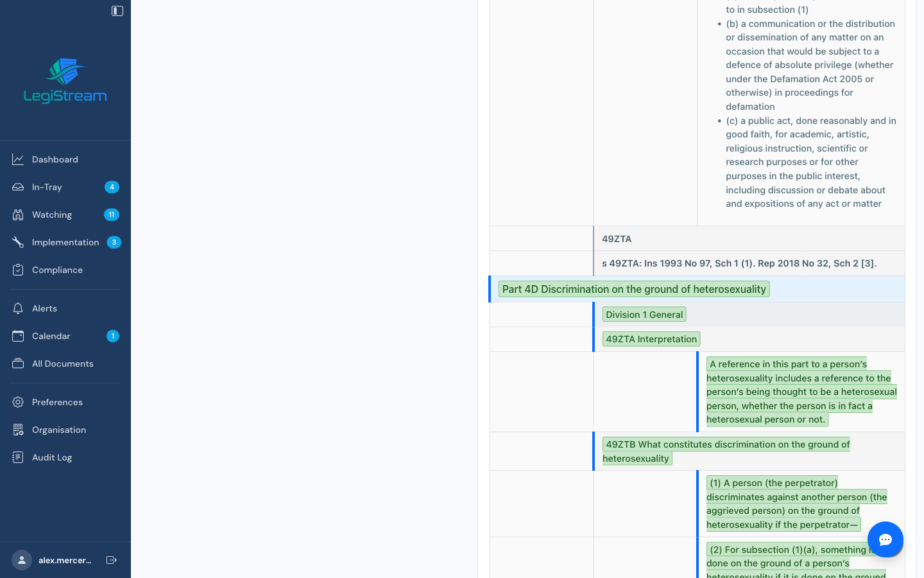Select the Watching binoculars icon
The height and width of the screenshot is (578, 924).
click(17, 215)
